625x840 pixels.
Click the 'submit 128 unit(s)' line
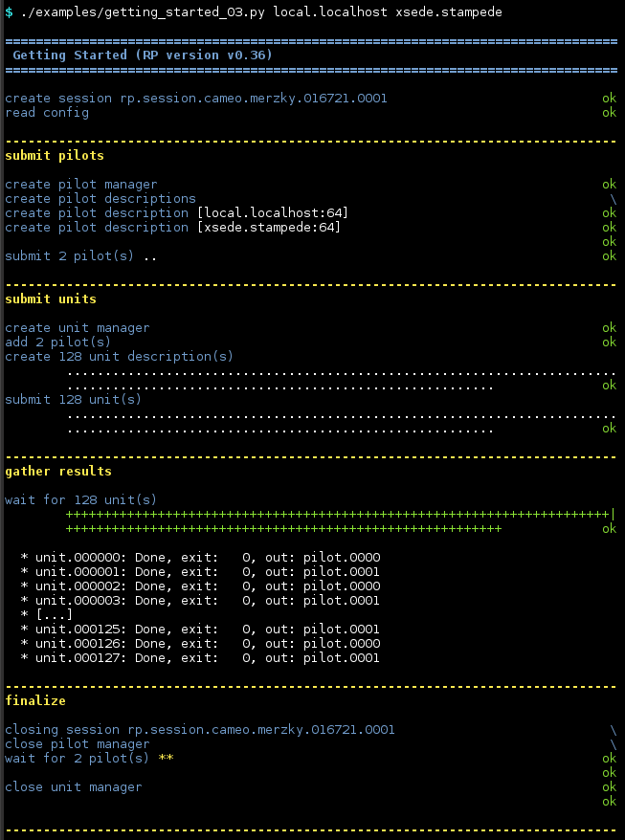point(73,400)
